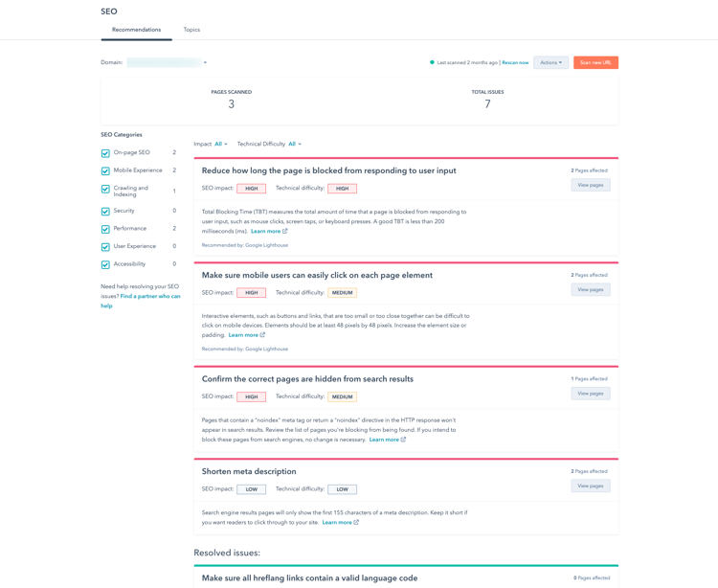Click 'Confirm the correct pages are hidden' heading
Viewport: 718px width, 588px height.
(x=307, y=379)
